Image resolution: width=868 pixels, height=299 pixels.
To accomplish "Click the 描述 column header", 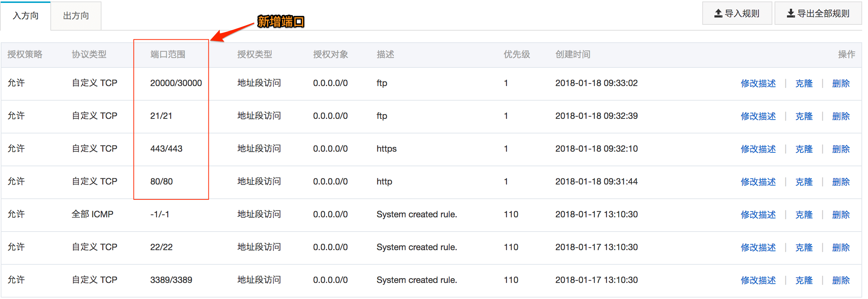I will pos(385,54).
